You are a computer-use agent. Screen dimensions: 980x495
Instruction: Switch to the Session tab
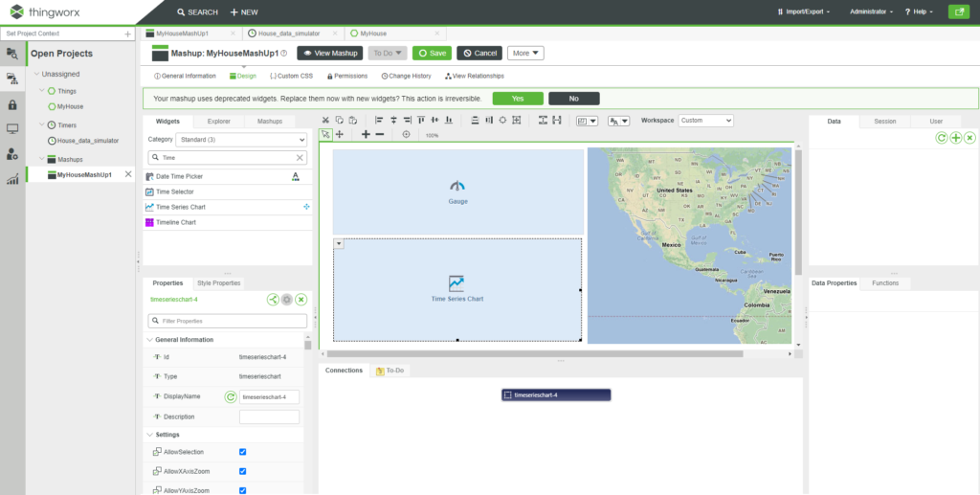(885, 122)
